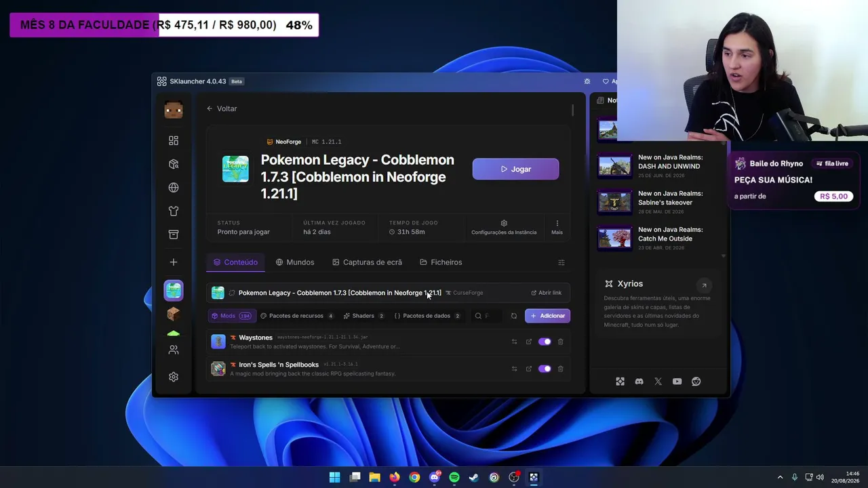Viewport: 868px width, 488px height.
Task: Open Iron's Spells 'n Spellbooks external link
Action: (529, 369)
